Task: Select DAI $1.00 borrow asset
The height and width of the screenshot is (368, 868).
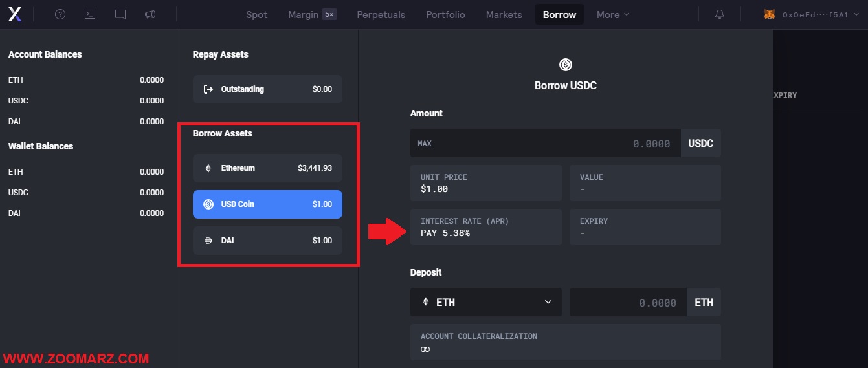Action: tap(267, 241)
